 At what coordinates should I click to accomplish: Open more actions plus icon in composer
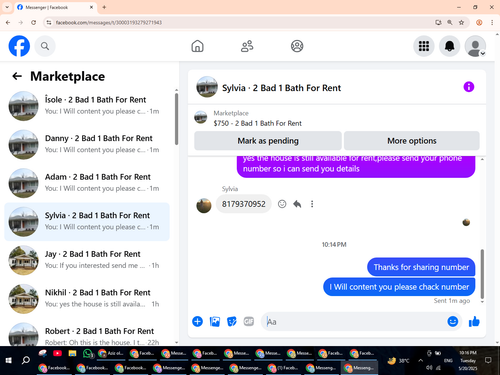click(197, 322)
